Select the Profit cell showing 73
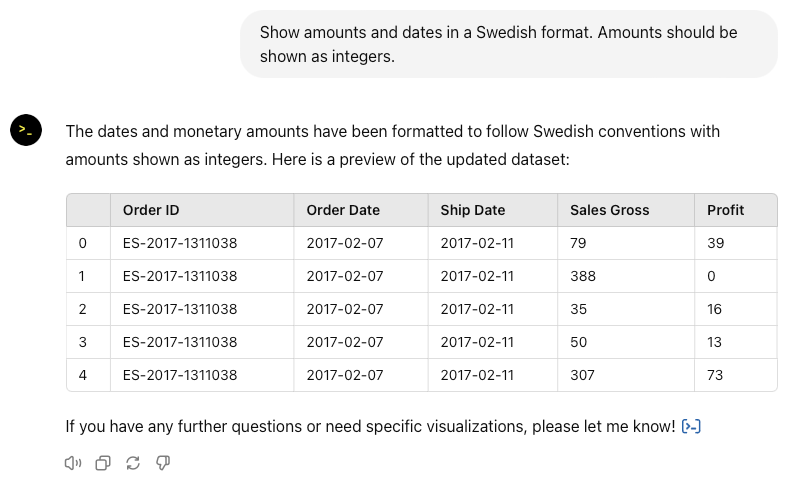Viewport: 795px width, 480px height. (715, 375)
